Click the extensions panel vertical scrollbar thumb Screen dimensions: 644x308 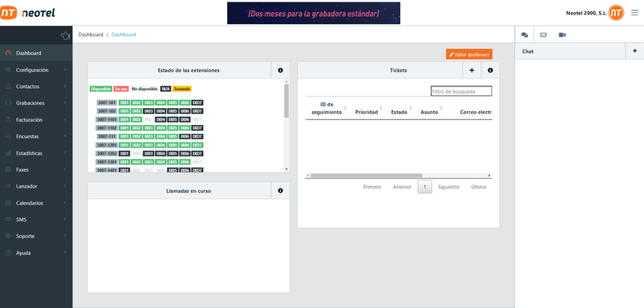pos(287,101)
